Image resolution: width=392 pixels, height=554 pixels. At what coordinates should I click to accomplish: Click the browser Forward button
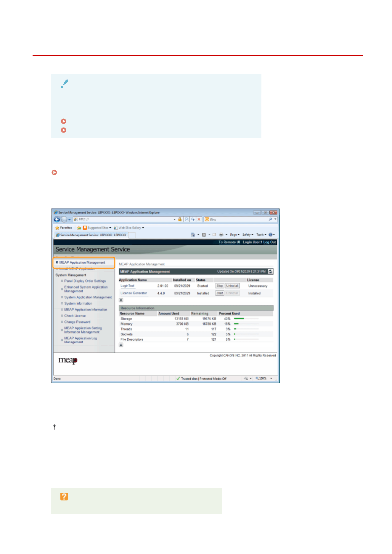coord(64,220)
